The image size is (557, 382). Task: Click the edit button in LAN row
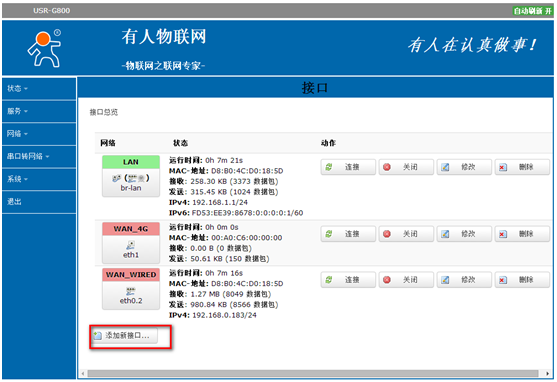point(464,167)
